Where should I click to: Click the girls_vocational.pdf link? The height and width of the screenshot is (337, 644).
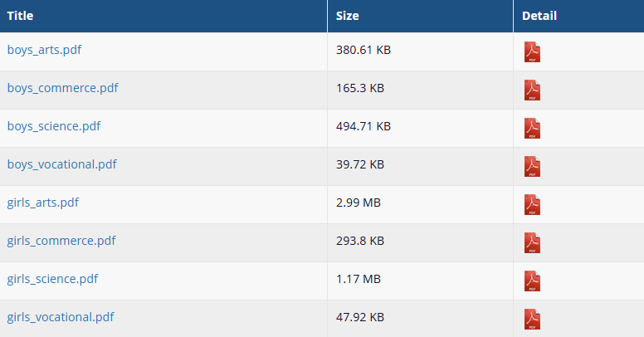point(61,318)
